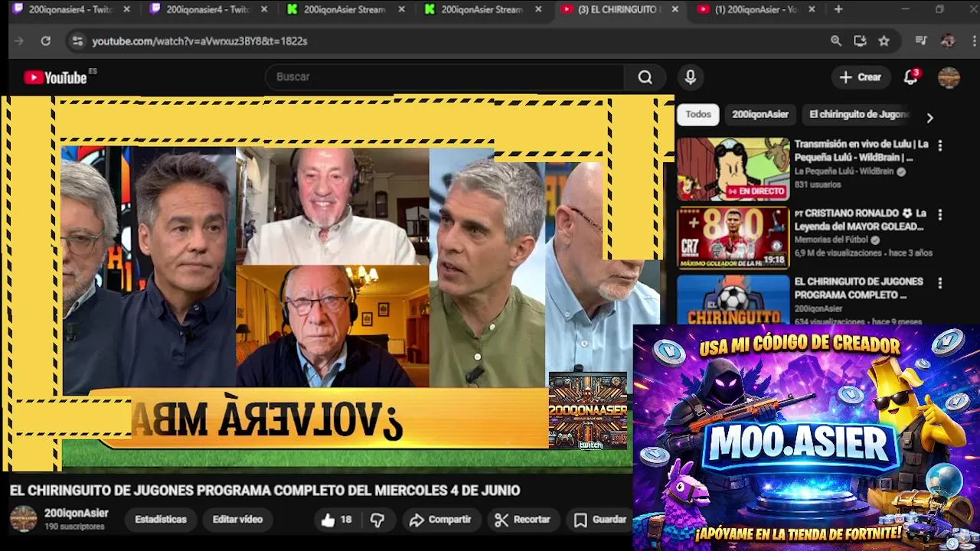Open the YouTube notifications bell

(910, 77)
